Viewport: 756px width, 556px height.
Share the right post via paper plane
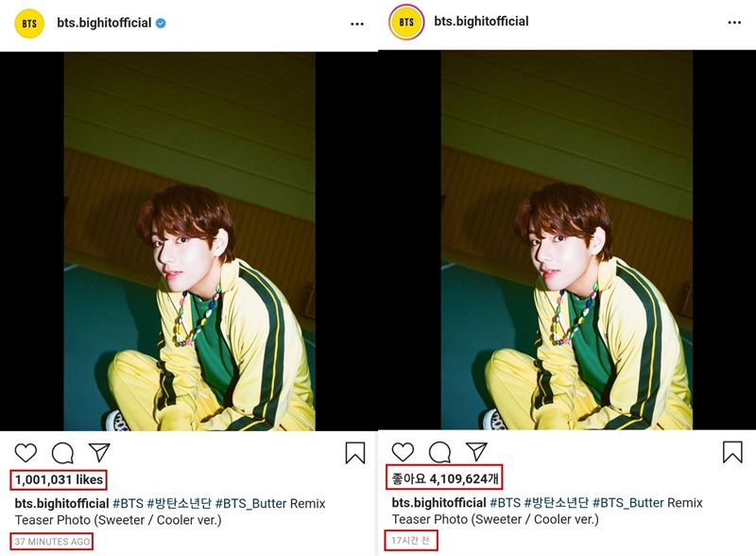coord(476,451)
